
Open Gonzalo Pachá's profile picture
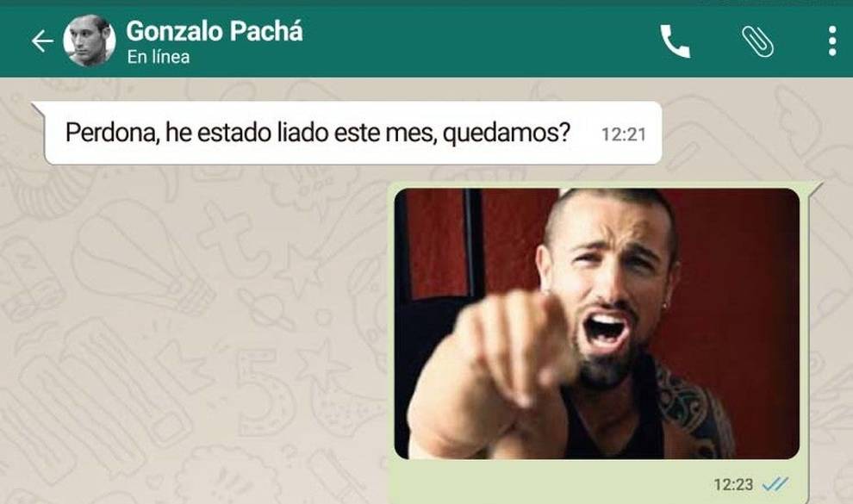tap(90, 40)
